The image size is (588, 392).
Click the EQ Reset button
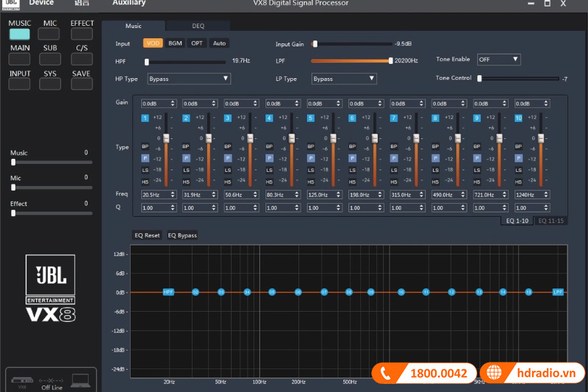point(147,235)
